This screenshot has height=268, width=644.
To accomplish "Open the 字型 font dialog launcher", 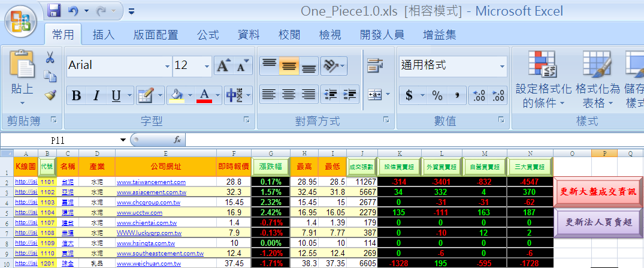I will tap(246, 120).
